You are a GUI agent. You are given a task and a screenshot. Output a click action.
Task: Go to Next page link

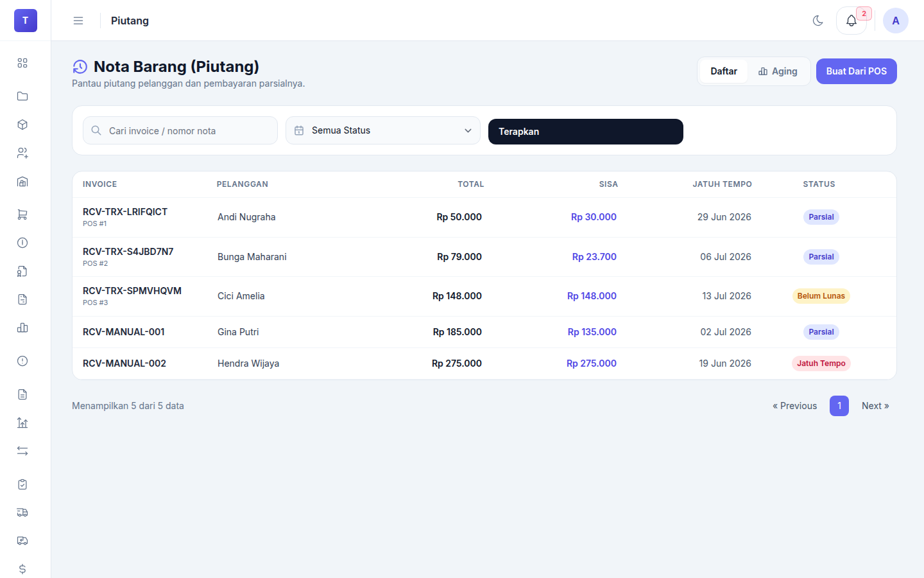tap(875, 406)
